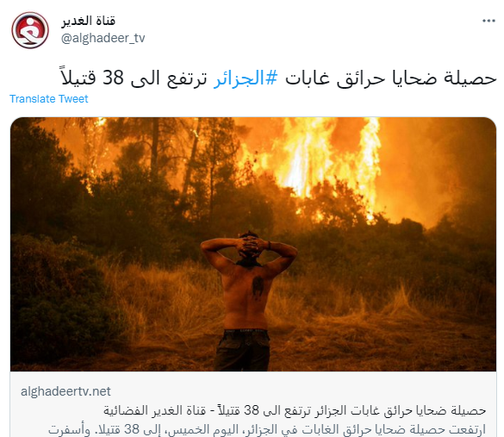The height and width of the screenshot is (437, 504).
Task: Click the alghadeertv.net domain label
Action: click(x=65, y=391)
